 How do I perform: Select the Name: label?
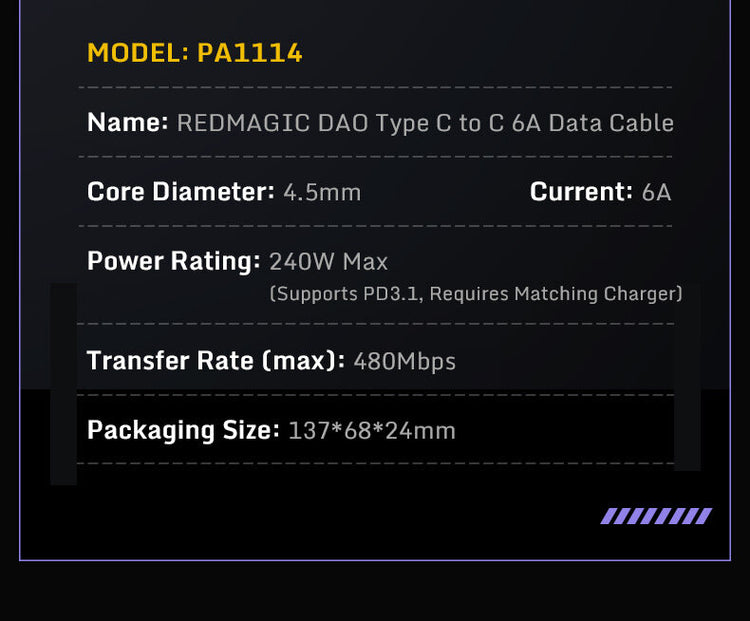128,123
